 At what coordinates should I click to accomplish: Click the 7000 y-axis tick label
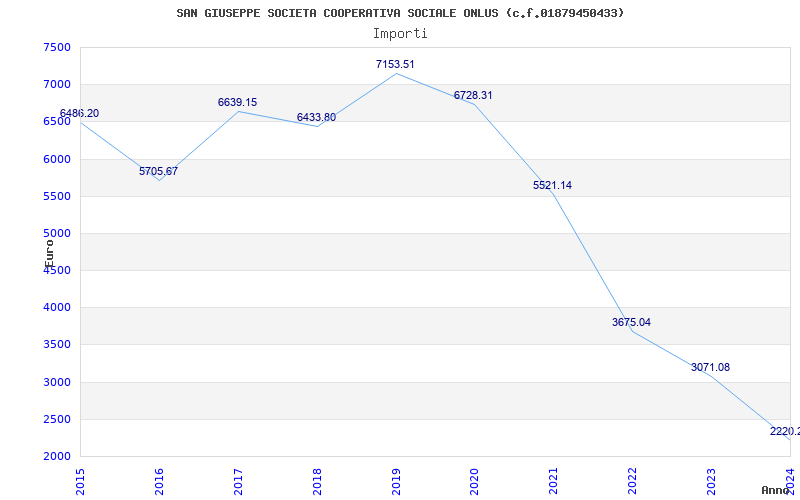[x=57, y=85]
